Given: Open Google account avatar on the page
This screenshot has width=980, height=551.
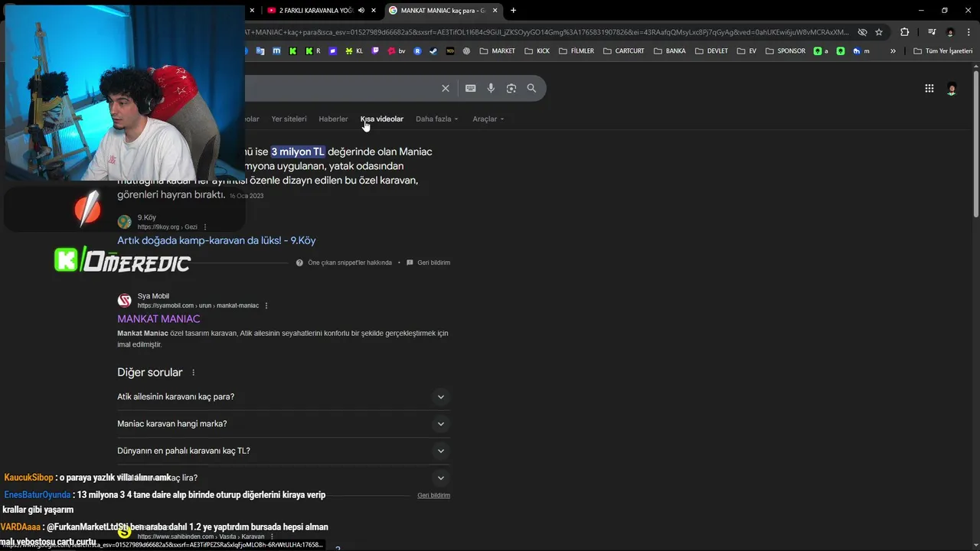Looking at the screenshot, I should (x=952, y=89).
